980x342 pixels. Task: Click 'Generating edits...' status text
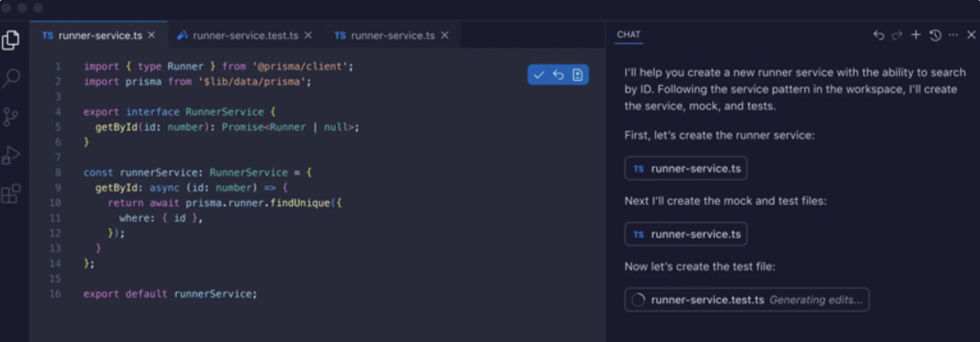(815, 300)
